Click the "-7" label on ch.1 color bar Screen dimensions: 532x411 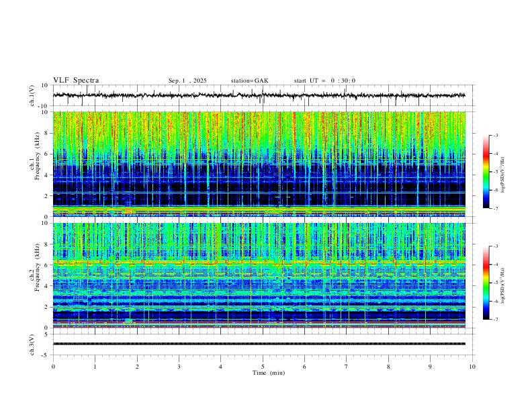pos(495,209)
